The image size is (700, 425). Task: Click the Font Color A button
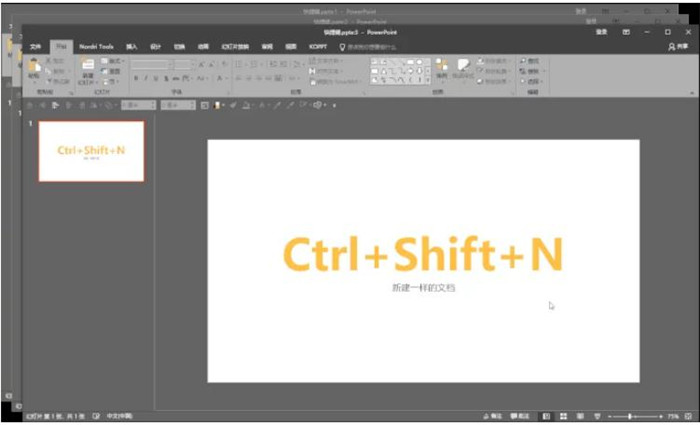tap(220, 78)
